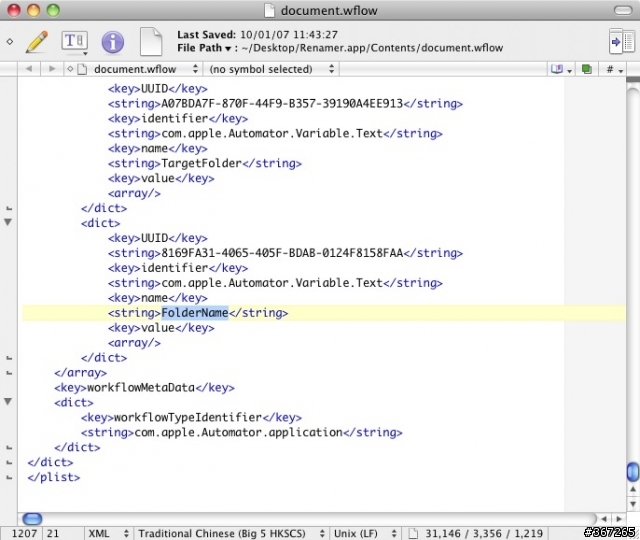
Task: Open the text options toolbar icon
Action: [x=75, y=41]
